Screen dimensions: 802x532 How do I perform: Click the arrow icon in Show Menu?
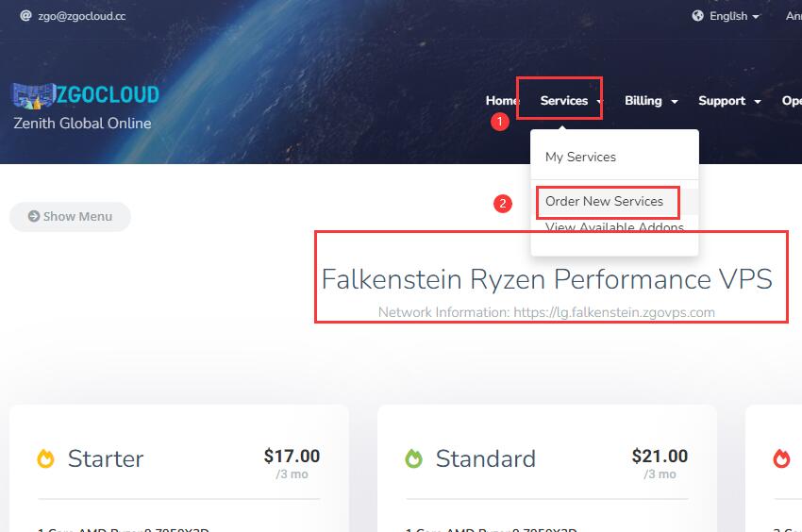tap(34, 216)
